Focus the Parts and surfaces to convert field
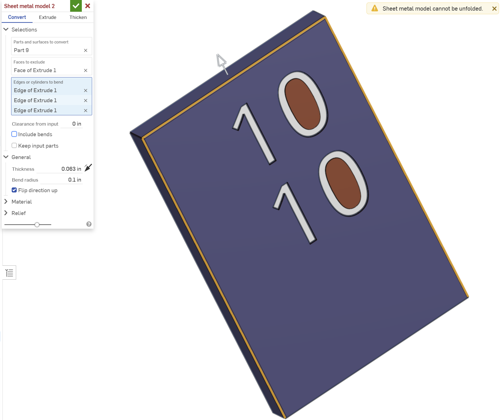 click(51, 46)
